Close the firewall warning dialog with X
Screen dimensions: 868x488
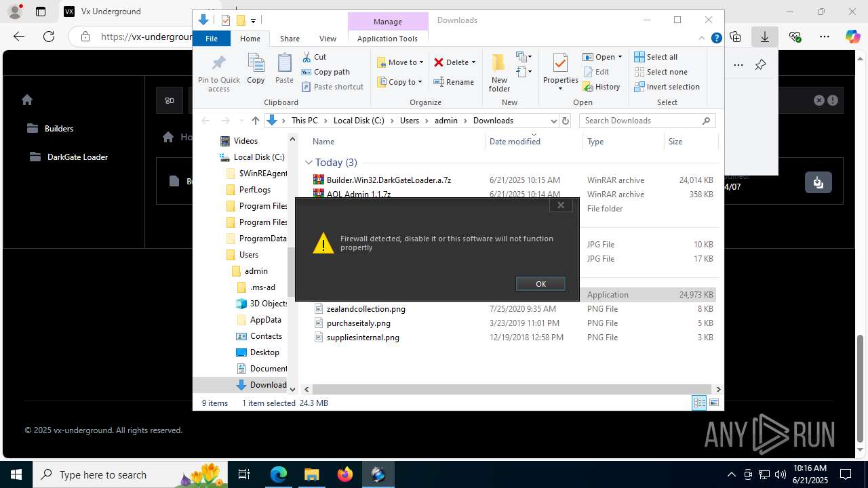pyautogui.click(x=561, y=205)
